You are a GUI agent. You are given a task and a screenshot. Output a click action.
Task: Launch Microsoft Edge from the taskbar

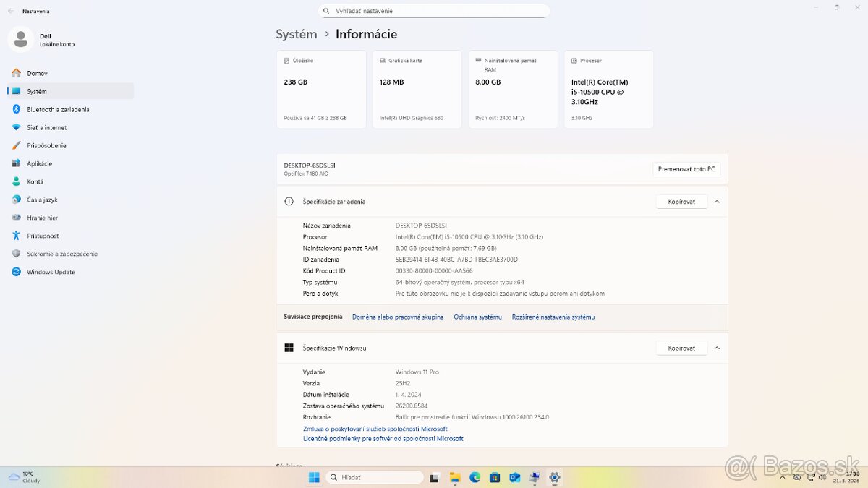coord(475,477)
